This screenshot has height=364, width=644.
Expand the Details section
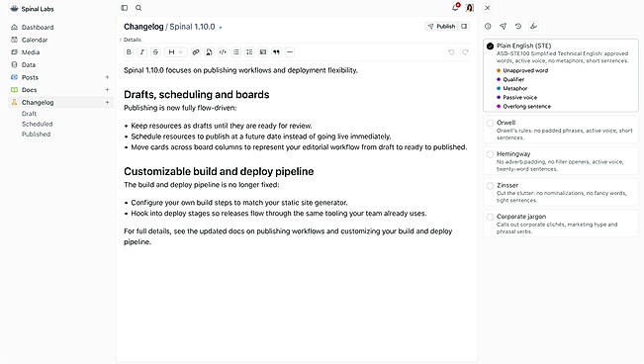point(131,40)
